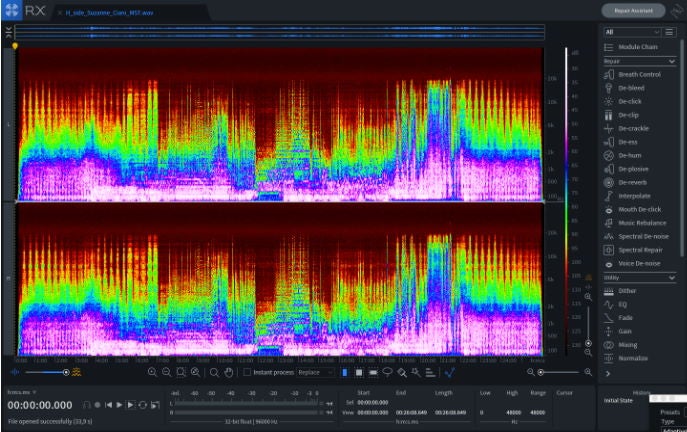Open the EQ utility module

(621, 304)
